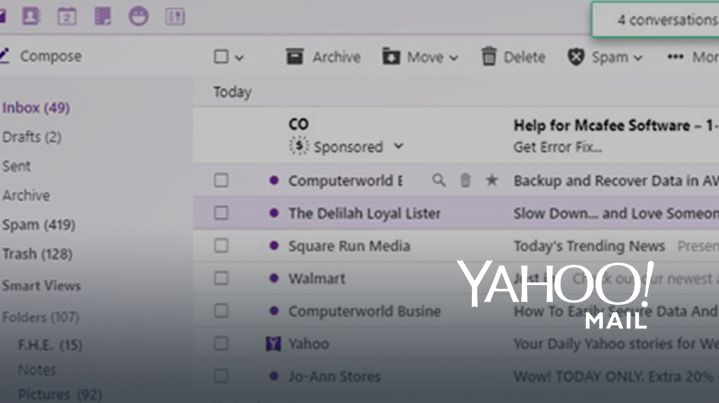Open the Inbox (49) folder
Image resolution: width=719 pixels, height=403 pixels.
coord(36,108)
